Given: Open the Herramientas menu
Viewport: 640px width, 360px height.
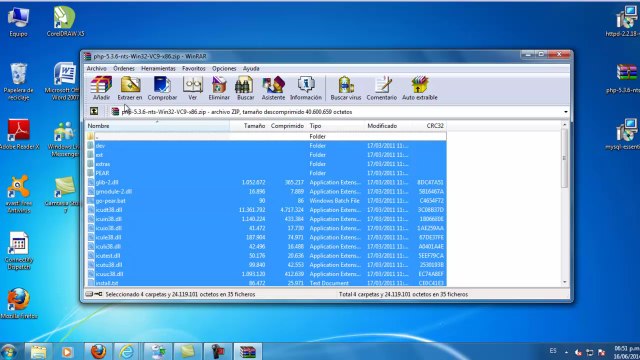Looking at the screenshot, I should pyautogui.click(x=158, y=69).
